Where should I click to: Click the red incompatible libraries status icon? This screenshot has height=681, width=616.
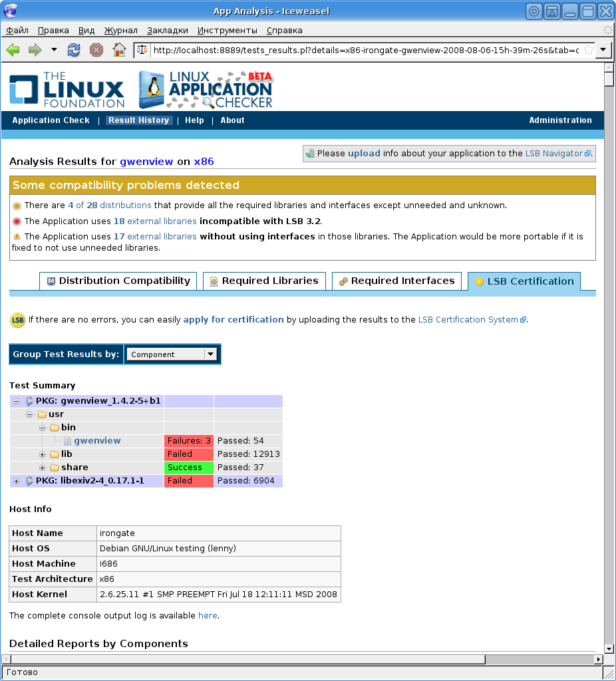coord(17,221)
